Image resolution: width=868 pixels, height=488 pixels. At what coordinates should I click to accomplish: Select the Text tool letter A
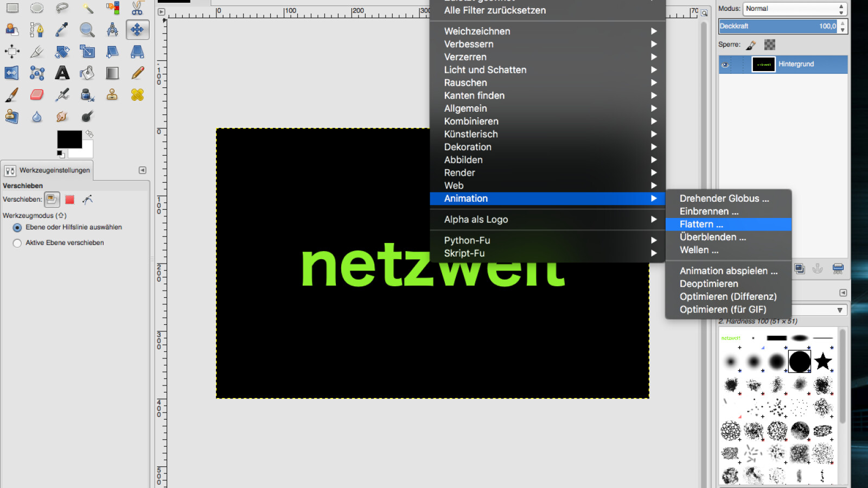(x=62, y=73)
